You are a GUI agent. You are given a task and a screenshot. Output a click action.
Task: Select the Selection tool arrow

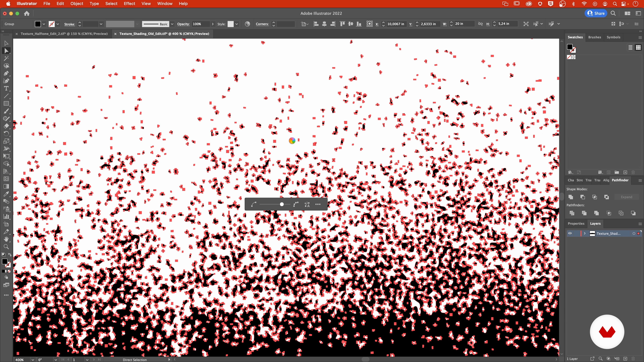pos(6,43)
